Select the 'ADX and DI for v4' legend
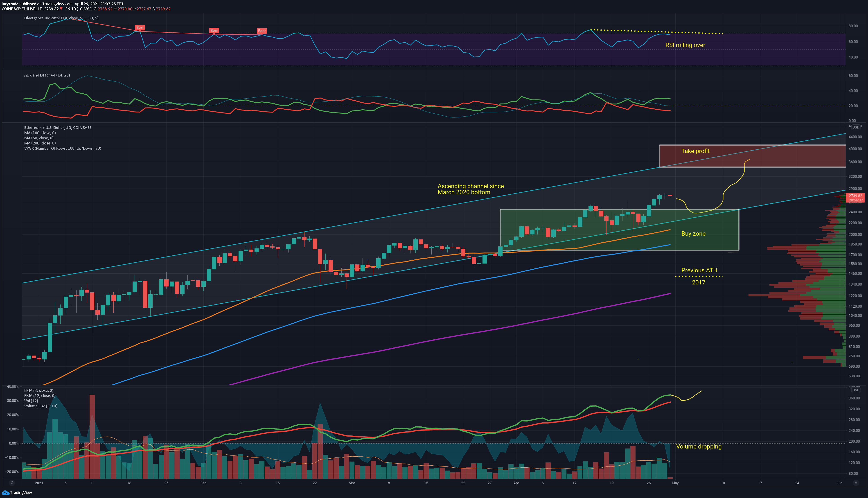The height and width of the screenshot is (498, 868). tap(47, 75)
